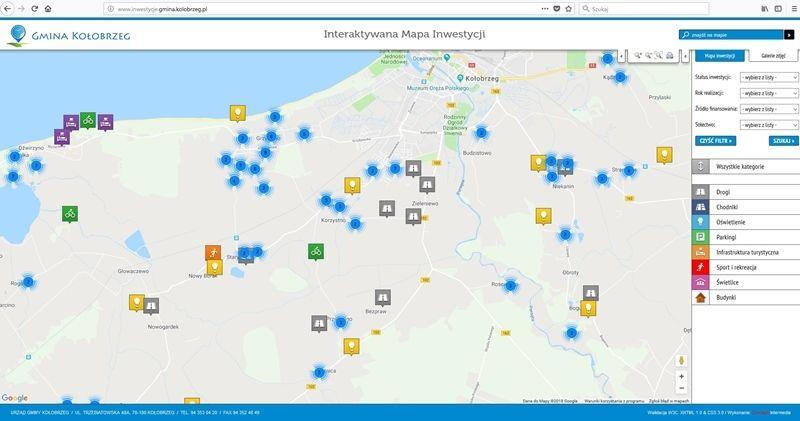The width and height of the screenshot is (800, 421).
Task: Open the browser hamburger menu
Action: coord(792,9)
